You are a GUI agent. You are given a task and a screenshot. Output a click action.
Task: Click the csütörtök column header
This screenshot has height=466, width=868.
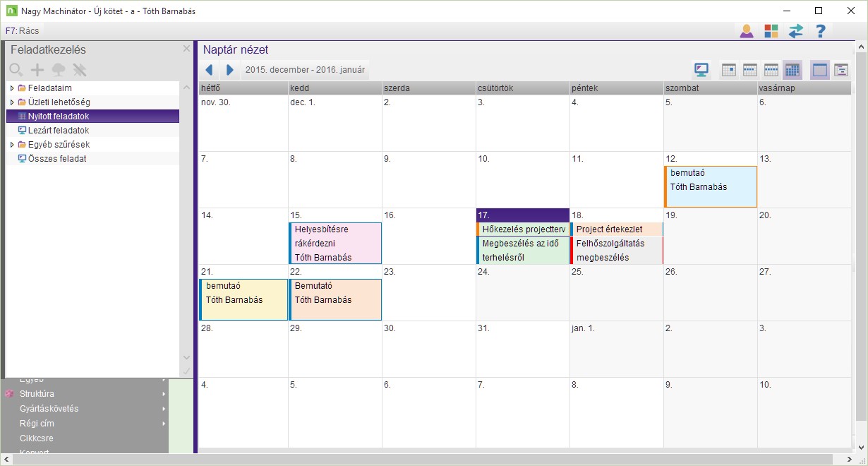click(x=522, y=88)
